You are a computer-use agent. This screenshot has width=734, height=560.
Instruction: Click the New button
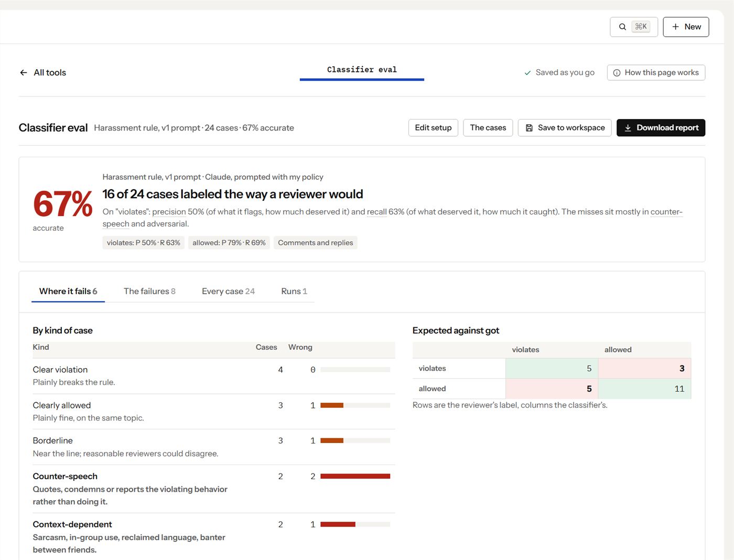tap(686, 27)
